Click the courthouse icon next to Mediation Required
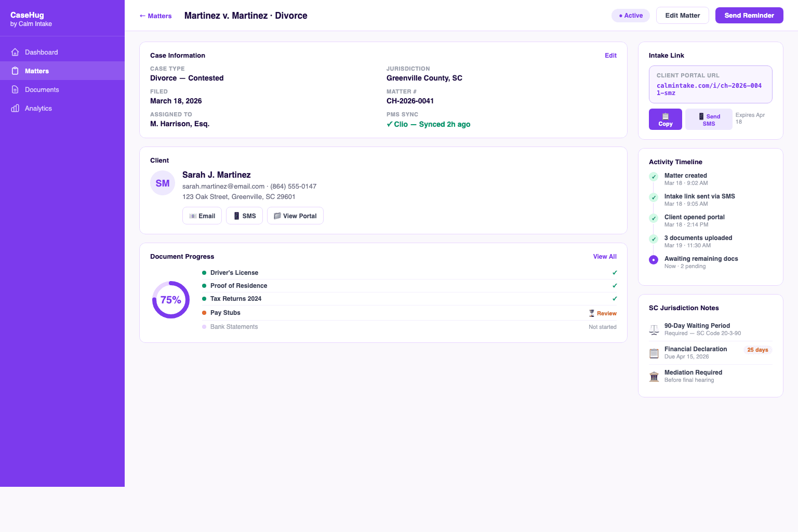The height and width of the screenshot is (532, 798). [654, 376]
